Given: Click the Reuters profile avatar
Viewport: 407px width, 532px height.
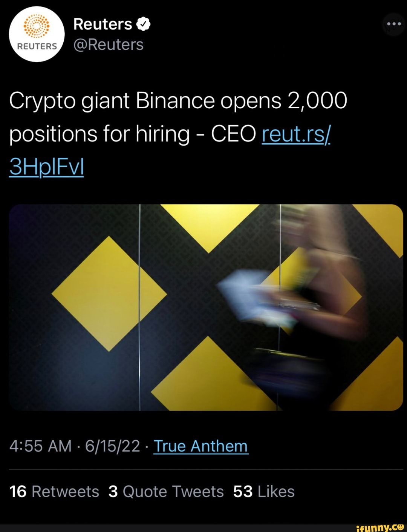Looking at the screenshot, I should click(x=36, y=34).
